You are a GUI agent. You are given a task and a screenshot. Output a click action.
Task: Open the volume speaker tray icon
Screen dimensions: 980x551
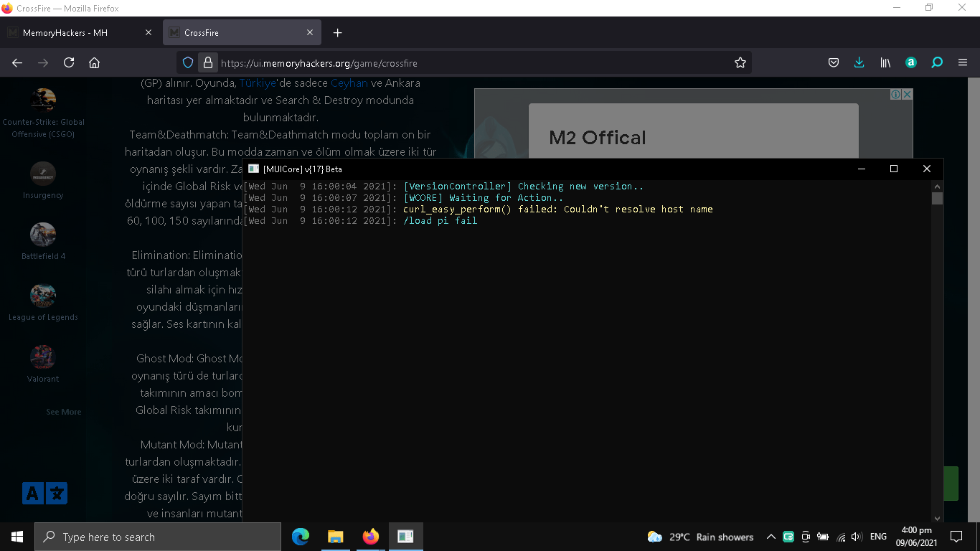pos(856,537)
